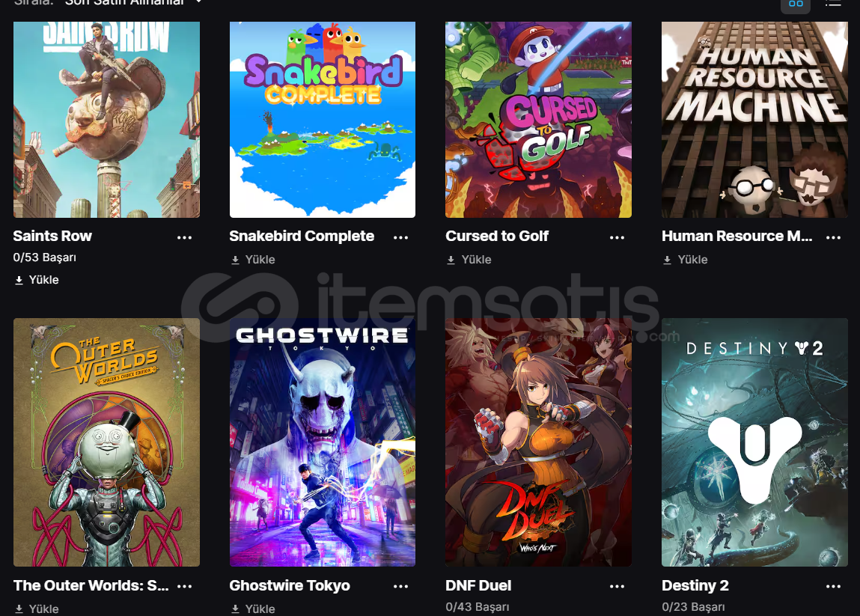Install Human Resource Machine via Yükle
The image size is (860, 616).
pos(685,260)
